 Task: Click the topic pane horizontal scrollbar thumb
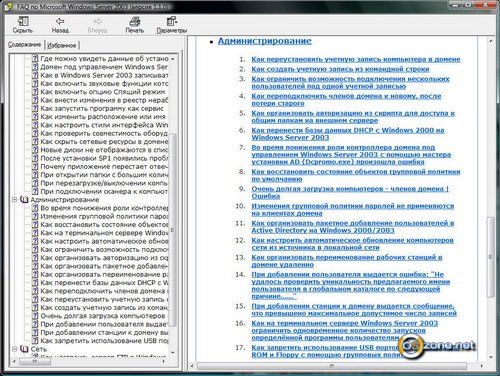click(x=332, y=366)
